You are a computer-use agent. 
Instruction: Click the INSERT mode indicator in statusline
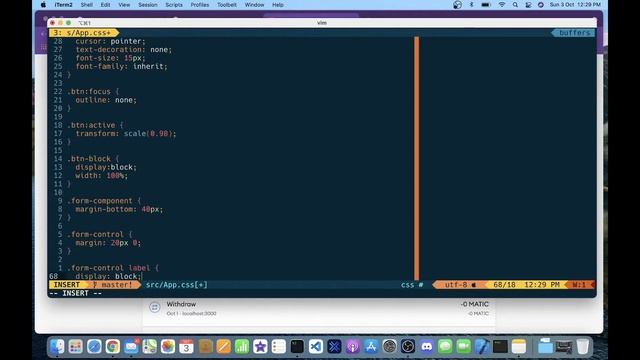coord(67,284)
